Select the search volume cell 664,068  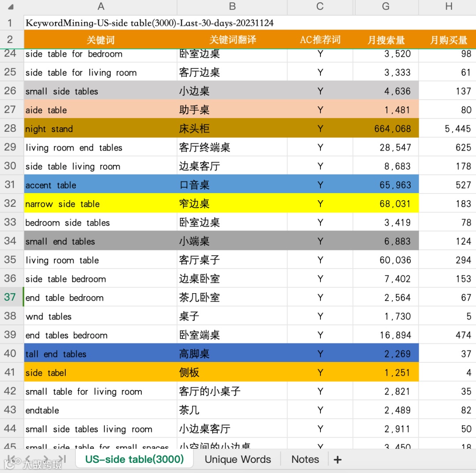pos(386,129)
